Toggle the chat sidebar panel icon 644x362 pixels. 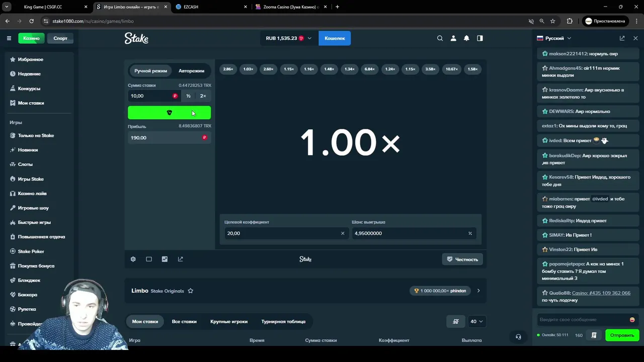[480, 38]
